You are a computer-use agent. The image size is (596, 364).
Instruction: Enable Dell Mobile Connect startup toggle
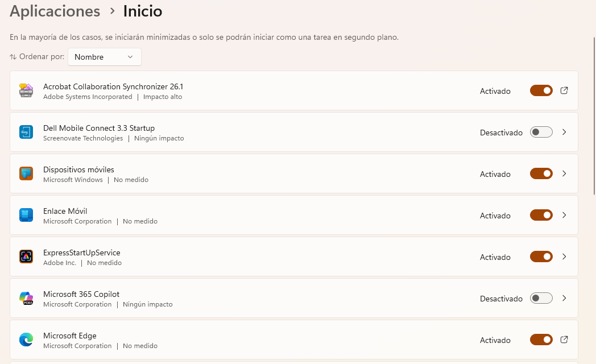coord(541,132)
